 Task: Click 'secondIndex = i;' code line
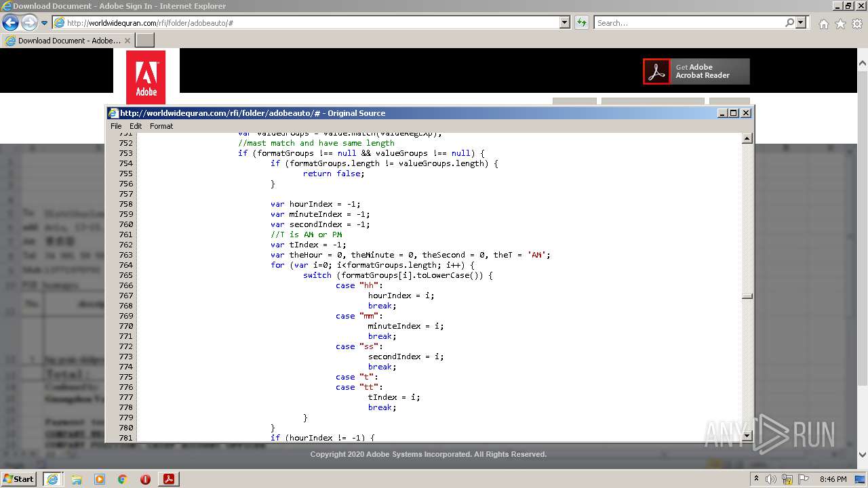pyautogui.click(x=406, y=357)
